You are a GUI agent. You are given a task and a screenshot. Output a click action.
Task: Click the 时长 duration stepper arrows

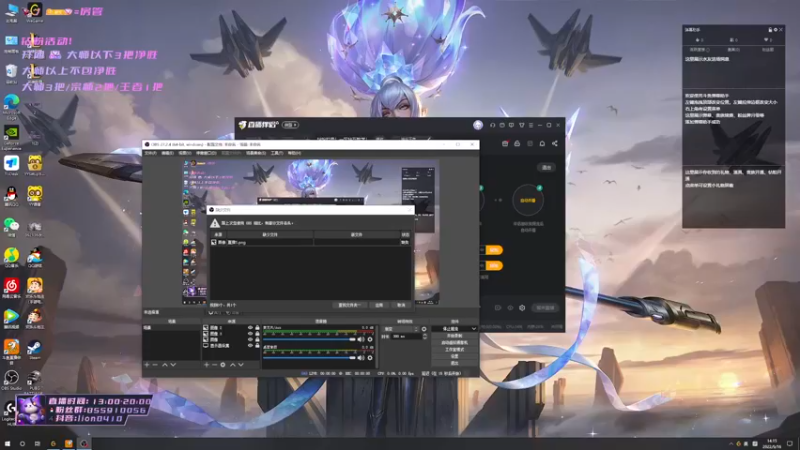click(x=424, y=337)
